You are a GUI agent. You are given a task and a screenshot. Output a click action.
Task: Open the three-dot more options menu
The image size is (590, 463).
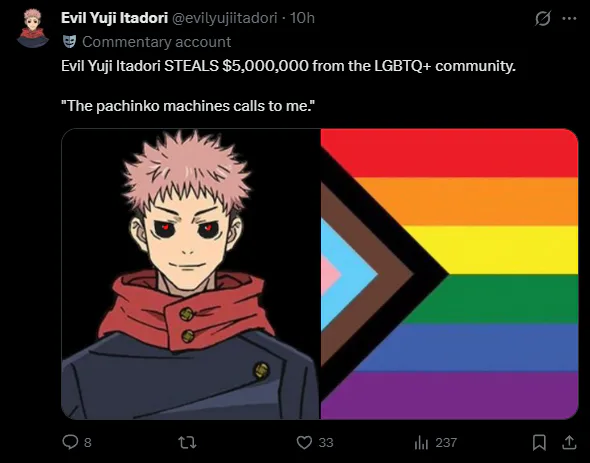click(x=569, y=18)
